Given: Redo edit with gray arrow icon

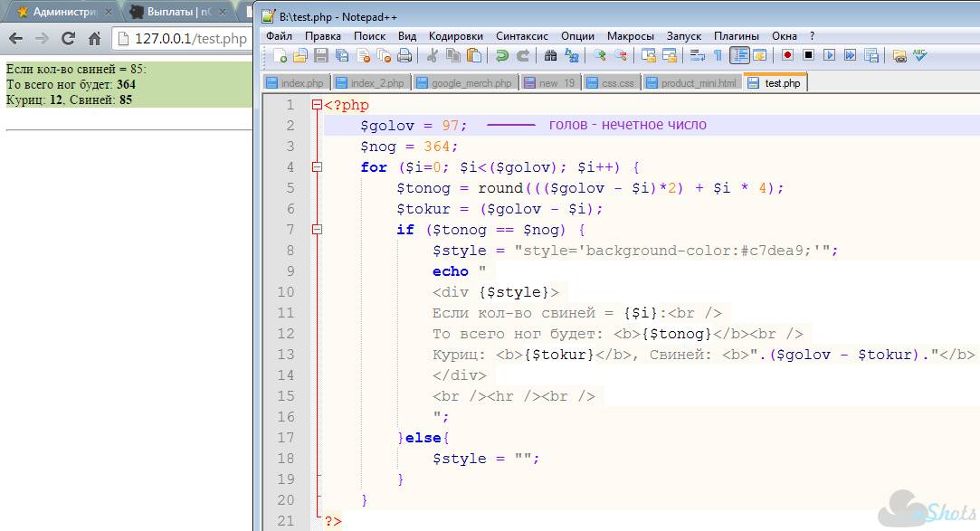Looking at the screenshot, I should (x=522, y=56).
